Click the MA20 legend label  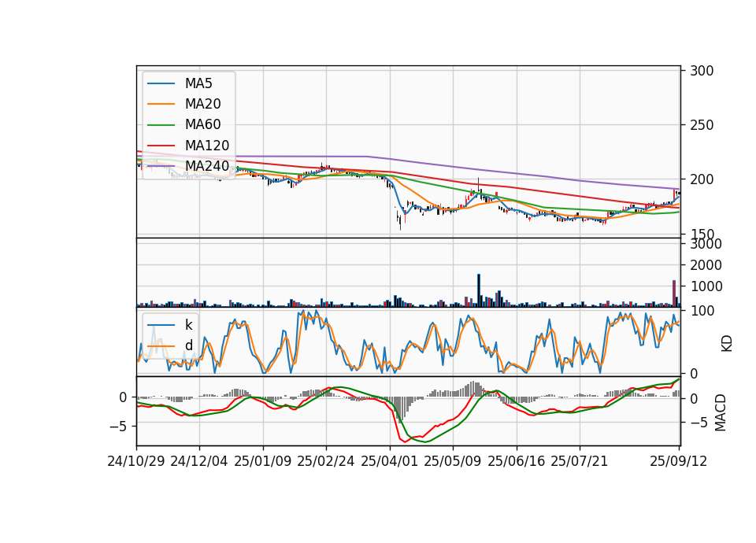(x=202, y=104)
